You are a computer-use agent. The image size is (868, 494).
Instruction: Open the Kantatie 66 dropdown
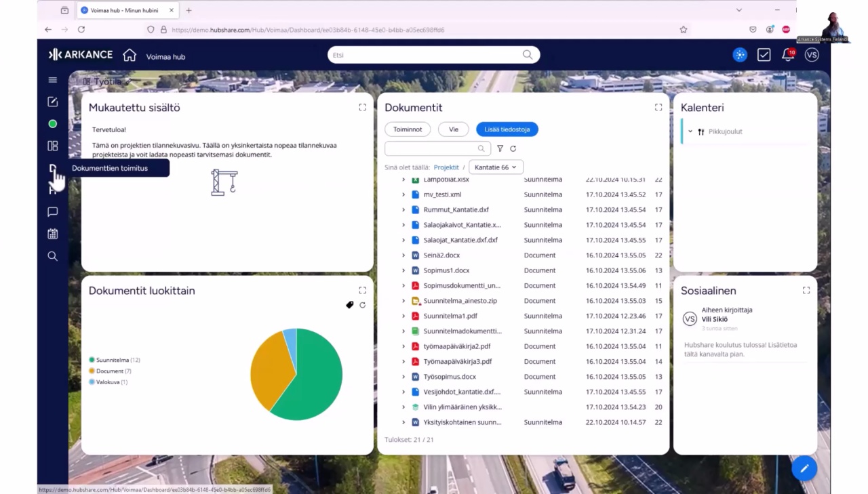tap(496, 167)
